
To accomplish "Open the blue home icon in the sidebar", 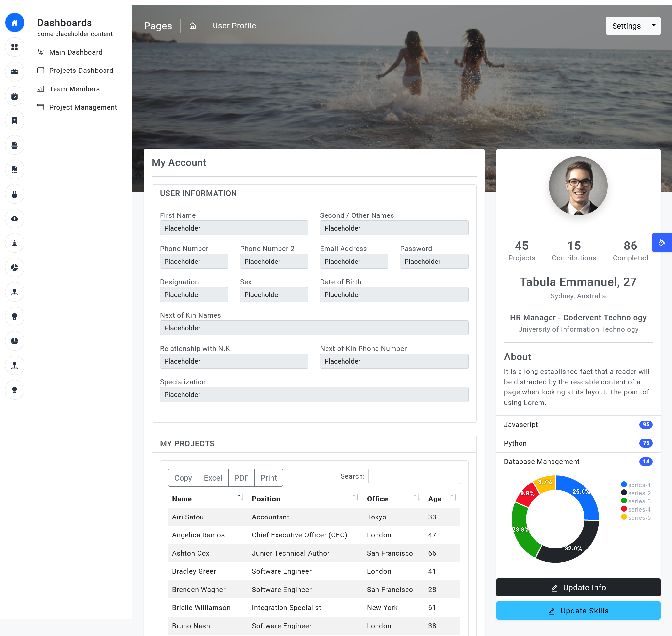I will [15, 23].
